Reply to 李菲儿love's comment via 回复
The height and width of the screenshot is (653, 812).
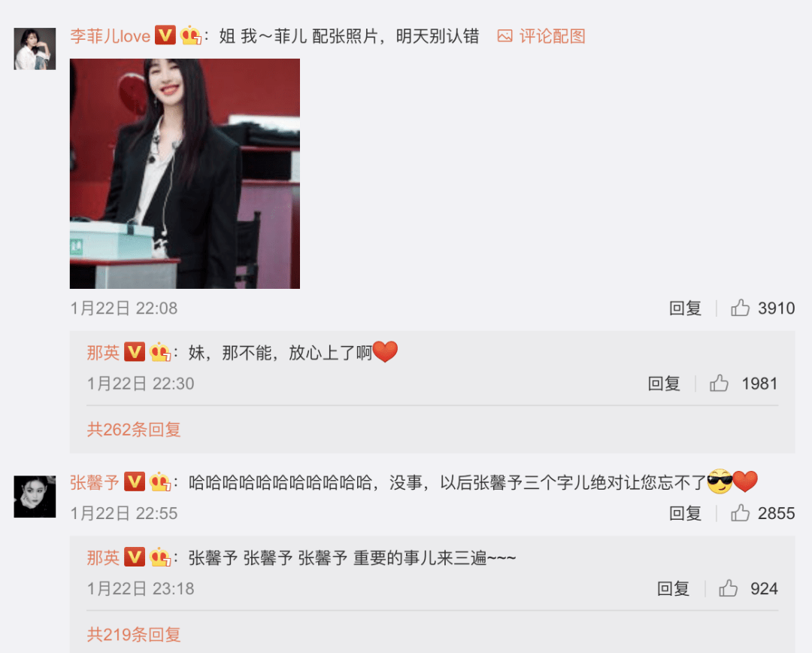pyautogui.click(x=685, y=308)
